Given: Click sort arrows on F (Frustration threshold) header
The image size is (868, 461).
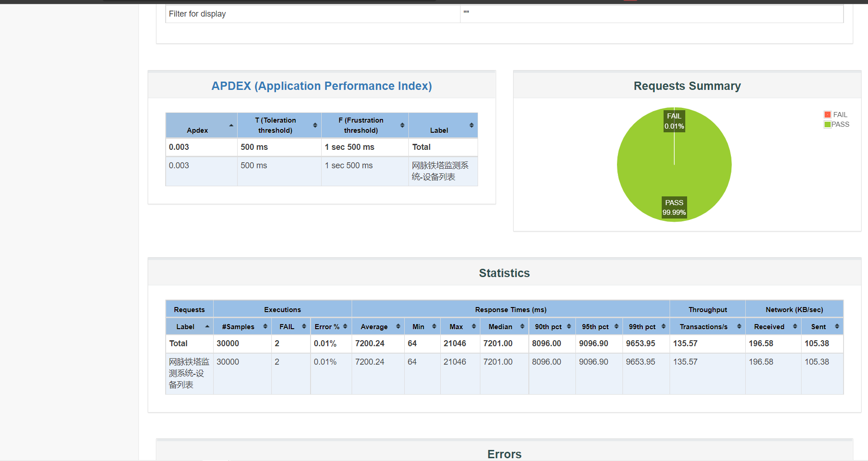Looking at the screenshot, I should pyautogui.click(x=402, y=125).
